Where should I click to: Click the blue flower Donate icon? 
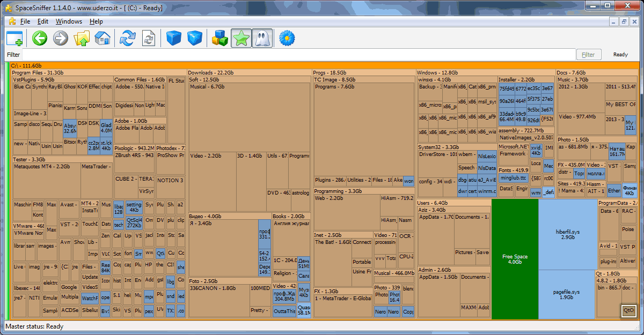(288, 38)
